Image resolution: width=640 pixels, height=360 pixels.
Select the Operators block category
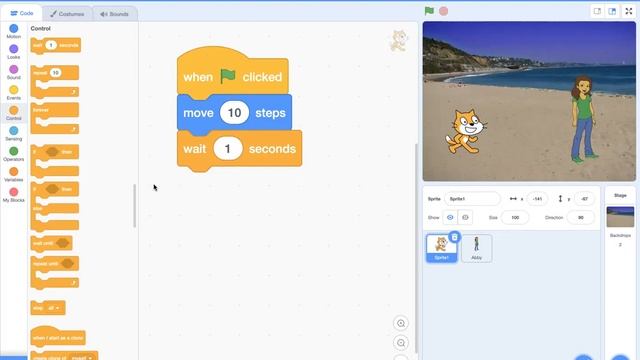(x=13, y=154)
